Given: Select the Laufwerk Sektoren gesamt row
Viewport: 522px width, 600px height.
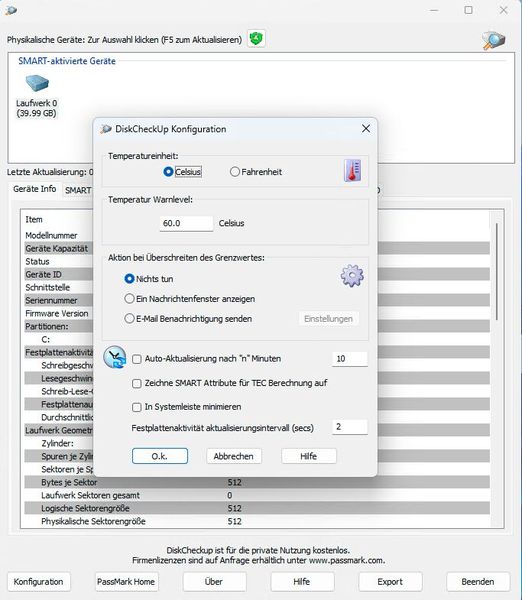Looking at the screenshot, I should pyautogui.click(x=257, y=495).
